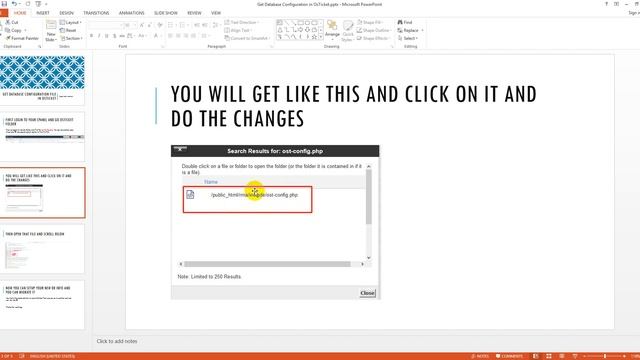640x360 pixels.
Task: Open the Layout dropdown
Action: pos(71,22)
